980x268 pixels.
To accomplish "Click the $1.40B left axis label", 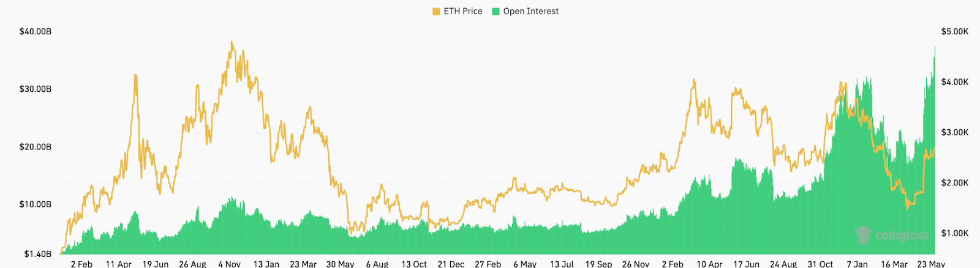I will [x=38, y=254].
